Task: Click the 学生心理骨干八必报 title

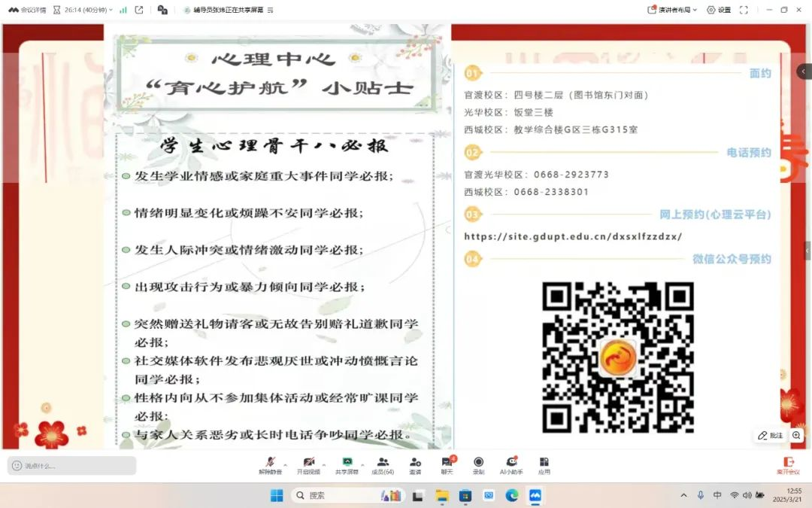Action: tap(274, 146)
